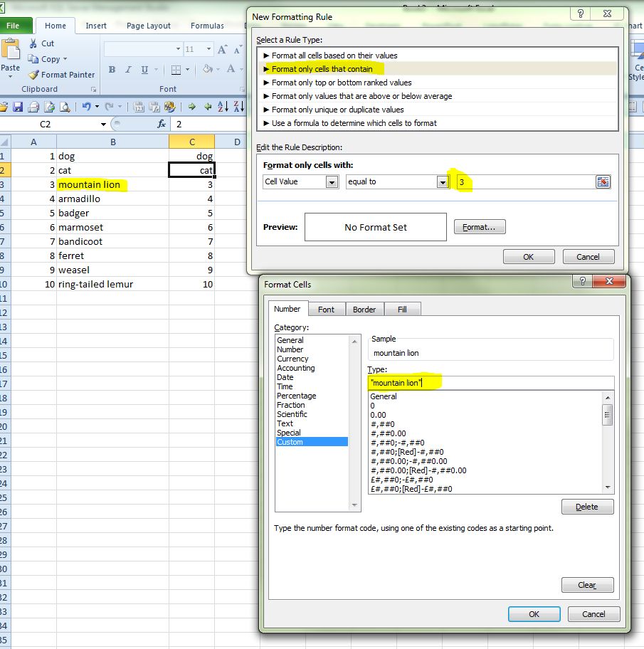644x649 pixels.
Task: Click the Borders icon
Action: click(176, 70)
